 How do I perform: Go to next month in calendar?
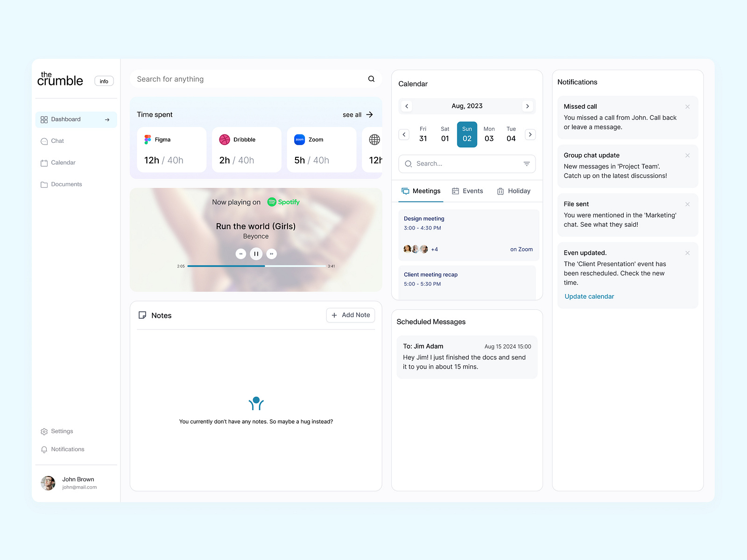[528, 106]
